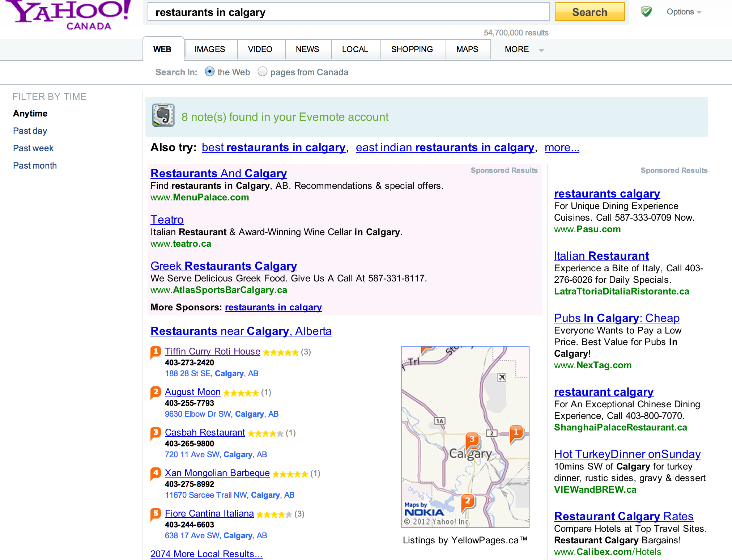Viewport: 732px width, 560px height.
Task: Open the Italian Restaurant sidebar ad
Action: tap(601, 256)
